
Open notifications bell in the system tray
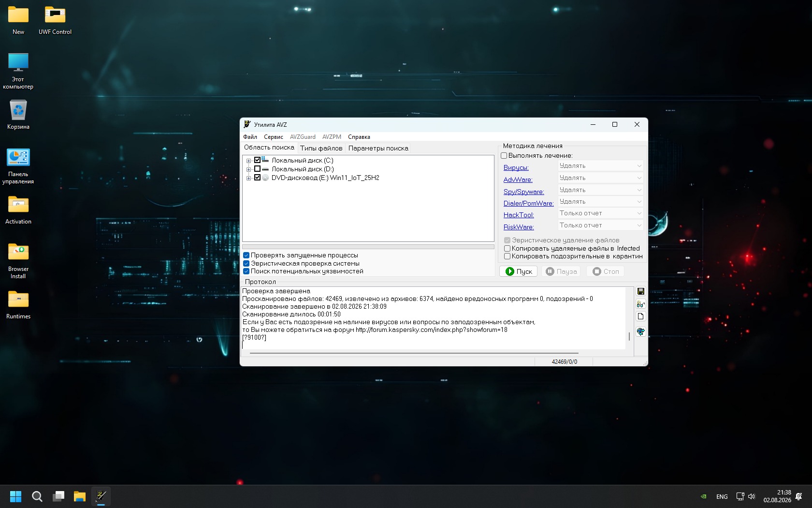point(799,496)
